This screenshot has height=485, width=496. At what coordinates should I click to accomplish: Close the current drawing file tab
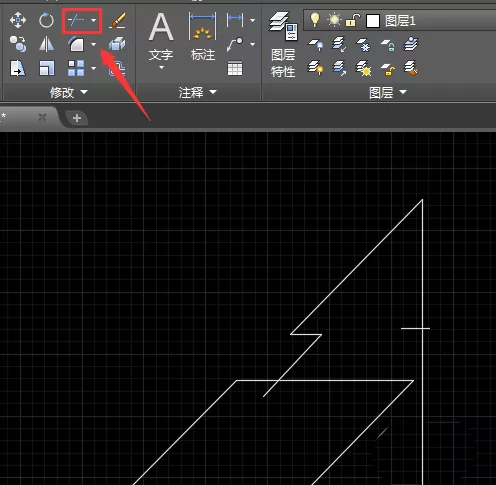42,117
